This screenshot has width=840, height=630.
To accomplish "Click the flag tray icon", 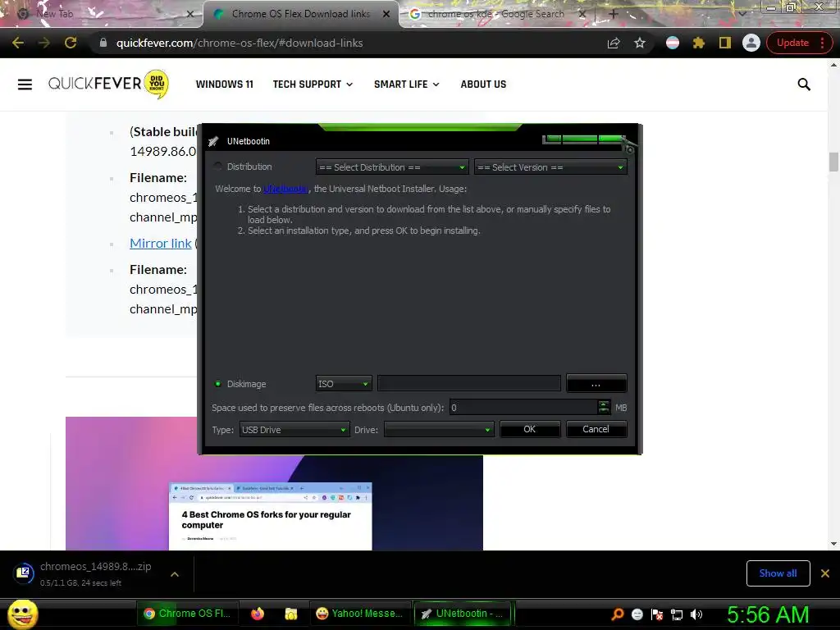I will tap(657, 614).
